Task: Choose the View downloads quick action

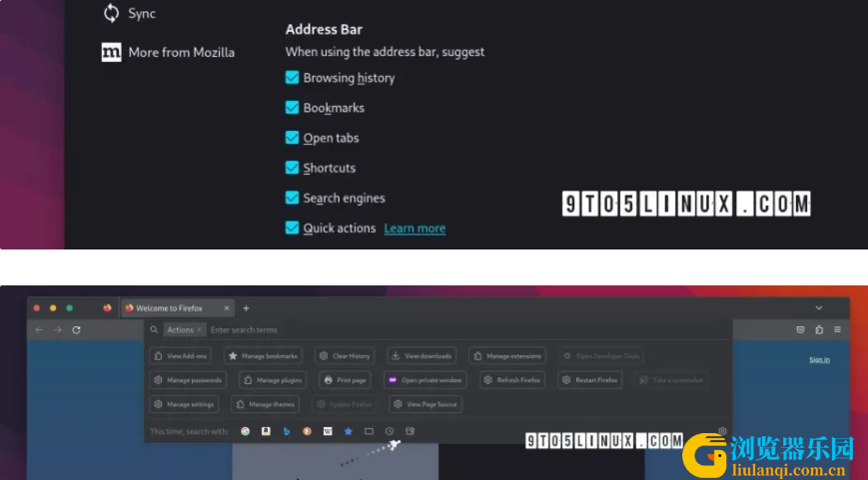Action: (x=422, y=356)
